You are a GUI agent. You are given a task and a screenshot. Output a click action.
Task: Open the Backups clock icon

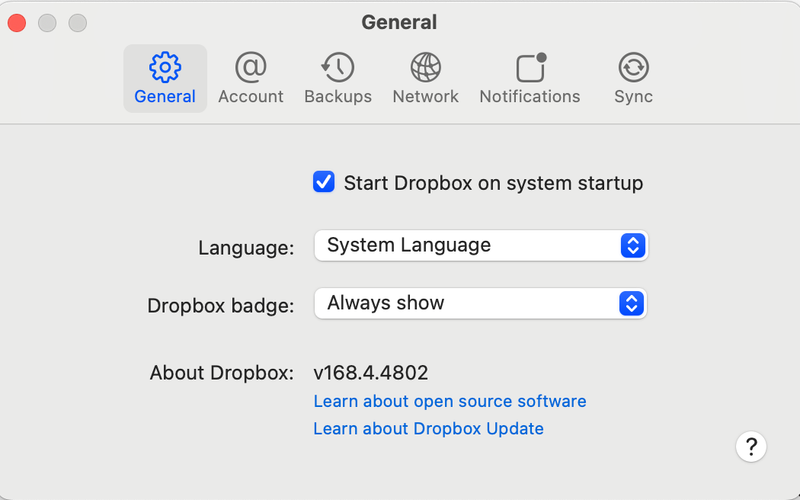click(x=338, y=67)
